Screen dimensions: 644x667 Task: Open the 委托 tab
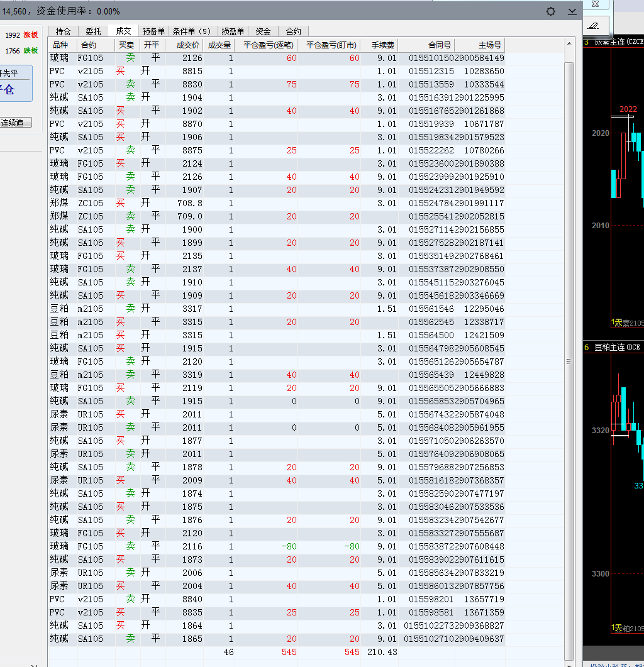[93, 31]
